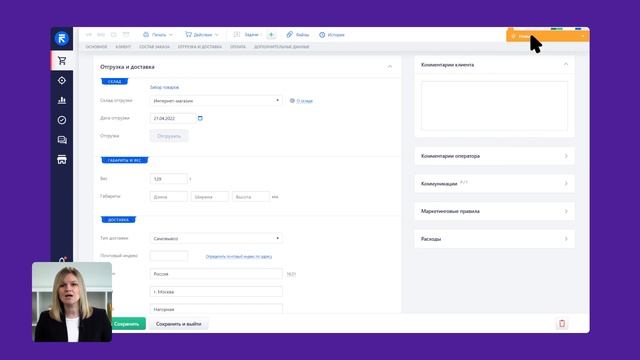The height and width of the screenshot is (360, 640).
Task: Open the orange order status dropdown
Action: tap(548, 36)
